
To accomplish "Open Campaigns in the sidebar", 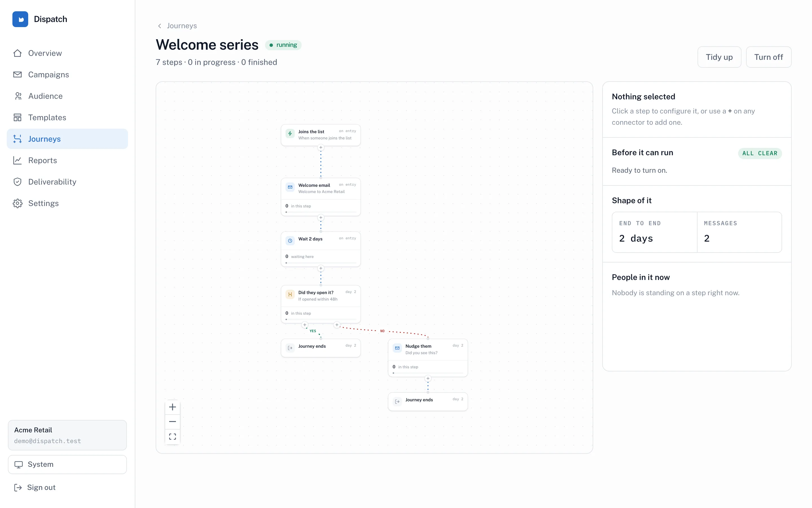I will coord(67,75).
